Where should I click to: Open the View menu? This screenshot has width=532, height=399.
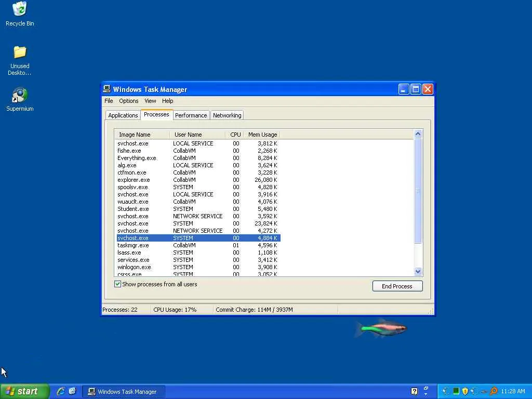pos(150,101)
